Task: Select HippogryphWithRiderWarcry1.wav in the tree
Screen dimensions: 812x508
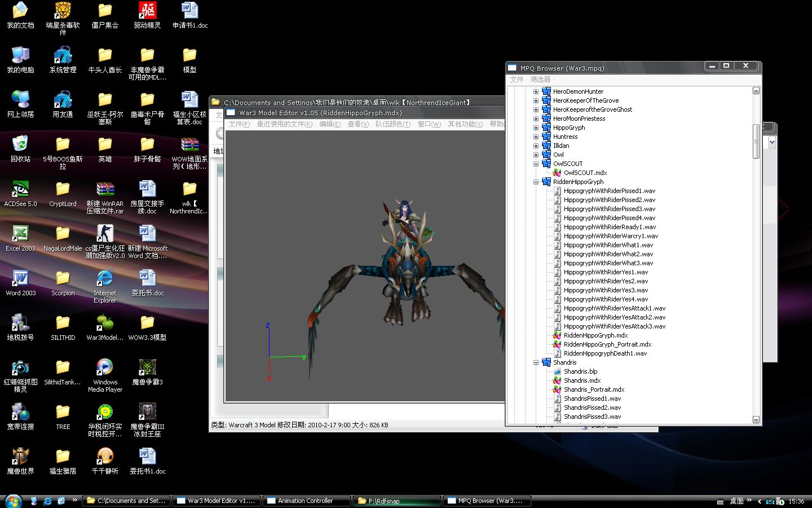Action: pos(611,236)
